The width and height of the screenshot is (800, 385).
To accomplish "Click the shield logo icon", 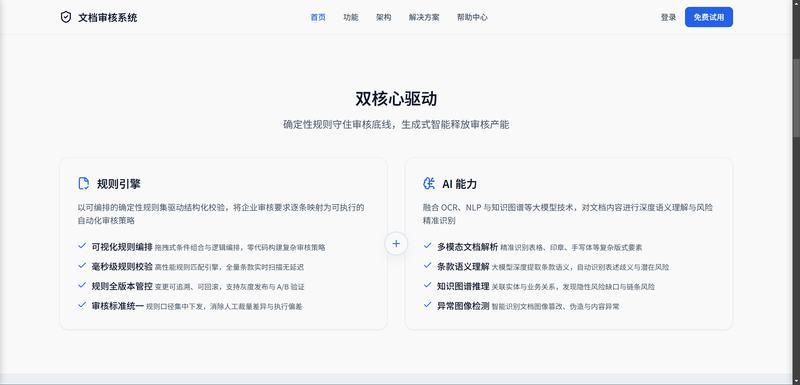I will click(66, 17).
